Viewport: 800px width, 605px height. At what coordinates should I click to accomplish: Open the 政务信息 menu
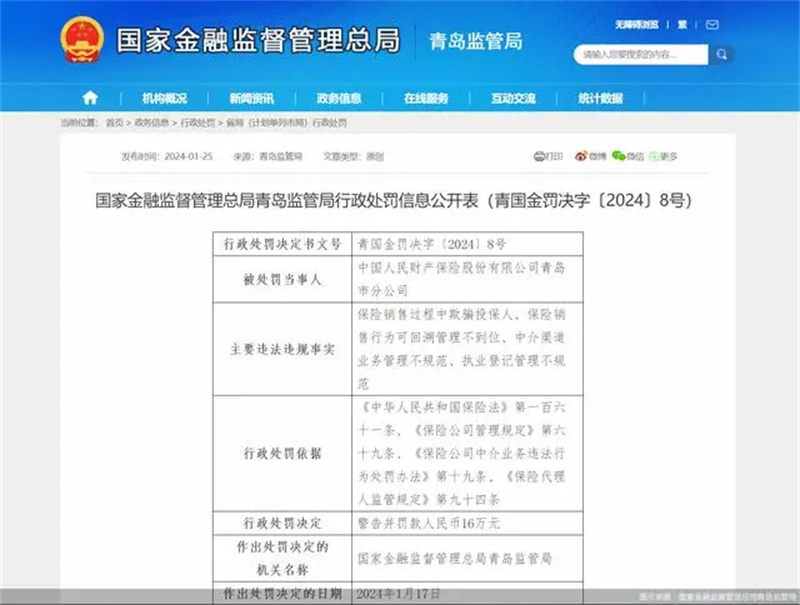click(339, 98)
